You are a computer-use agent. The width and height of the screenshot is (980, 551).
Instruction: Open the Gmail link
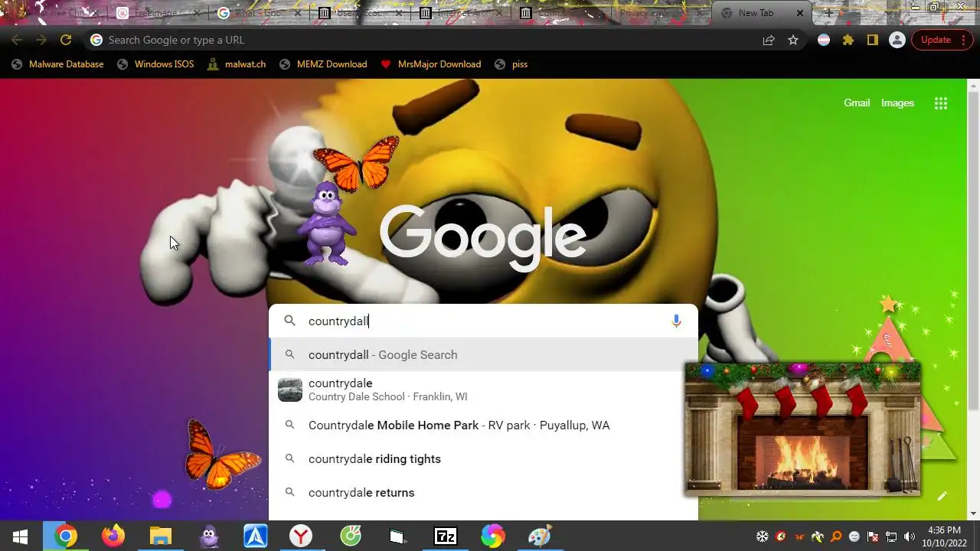coord(857,103)
